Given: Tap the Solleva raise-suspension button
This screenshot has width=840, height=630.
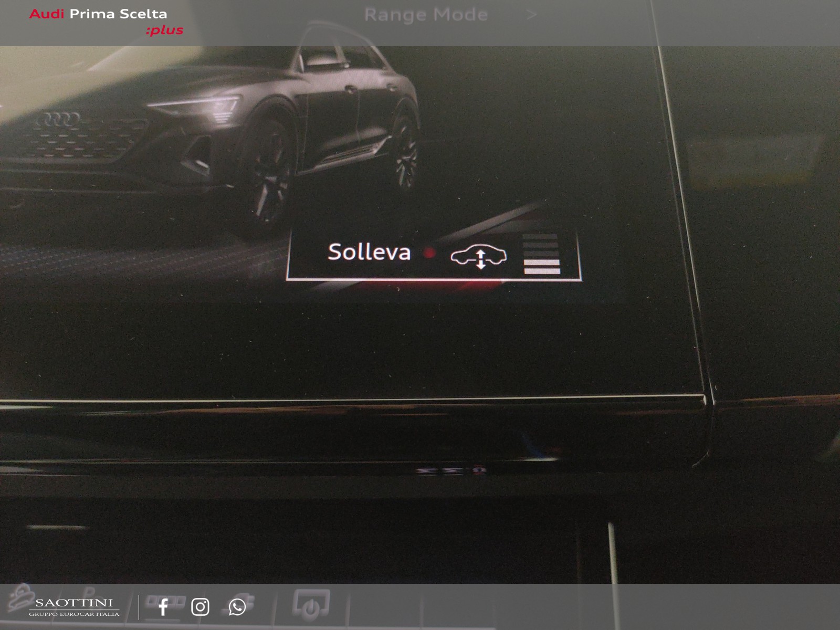Looking at the screenshot, I should [434, 255].
